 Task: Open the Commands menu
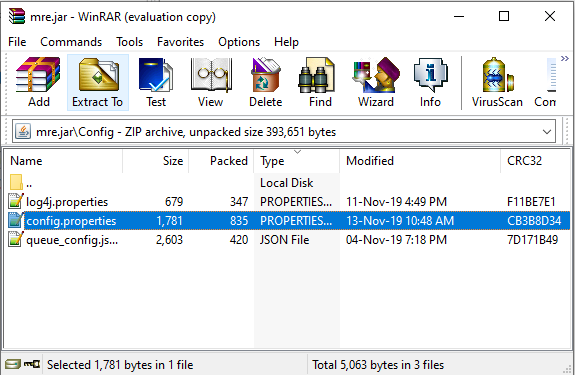pos(71,42)
